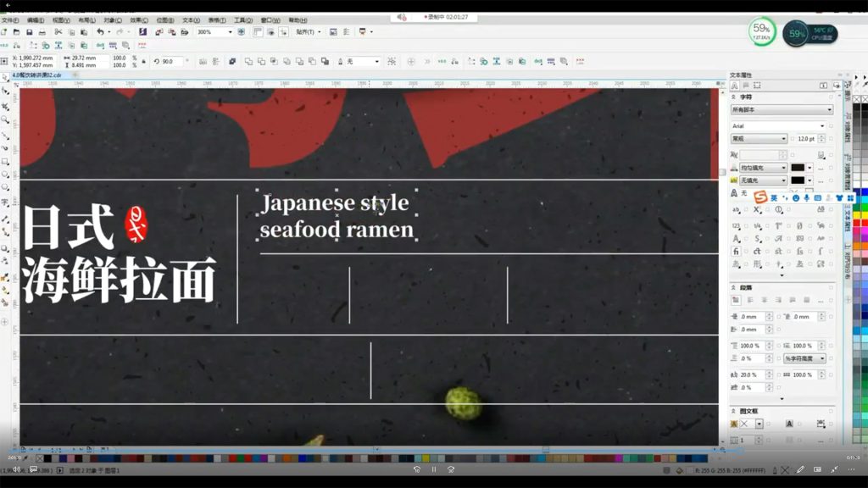This screenshot has width=868, height=488.
Task: Open the 4.0餐饮转讲课02.cdr document tab
Action: [x=37, y=75]
